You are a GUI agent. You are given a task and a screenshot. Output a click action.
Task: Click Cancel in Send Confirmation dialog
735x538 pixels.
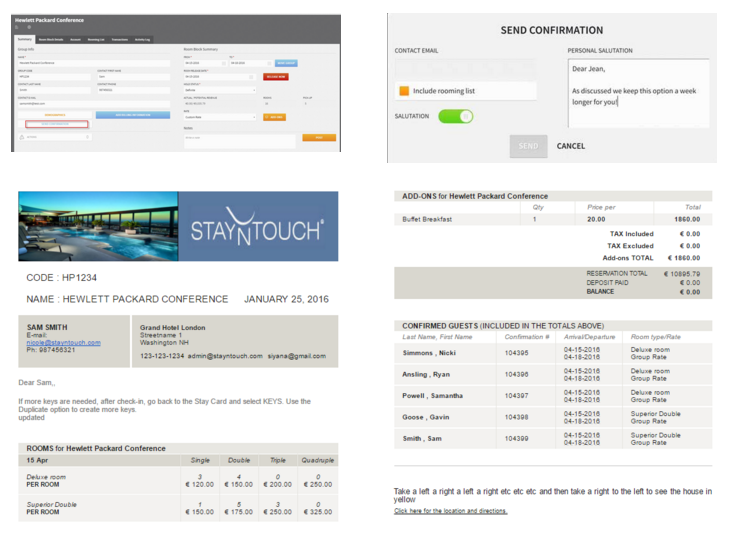pos(570,146)
